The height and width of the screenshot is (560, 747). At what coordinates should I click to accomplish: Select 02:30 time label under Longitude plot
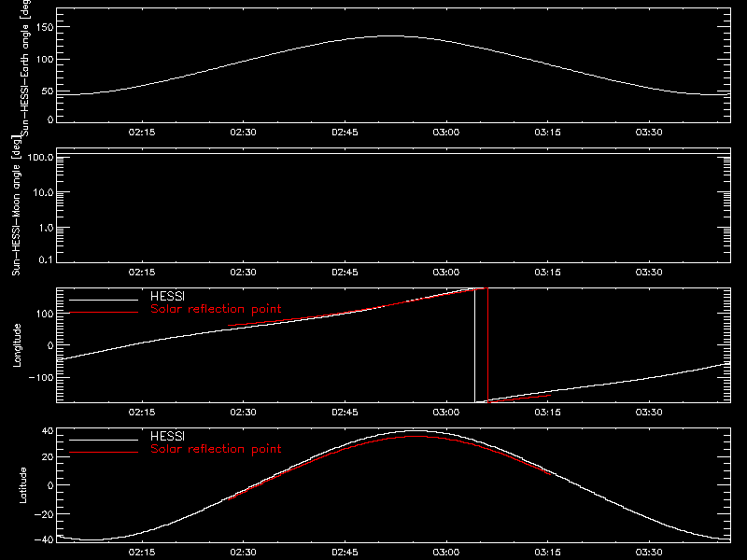244,413
